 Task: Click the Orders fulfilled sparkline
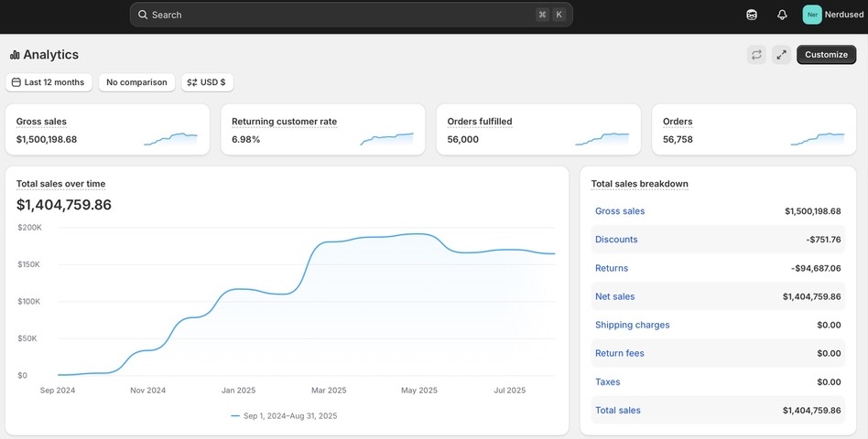tap(602, 139)
